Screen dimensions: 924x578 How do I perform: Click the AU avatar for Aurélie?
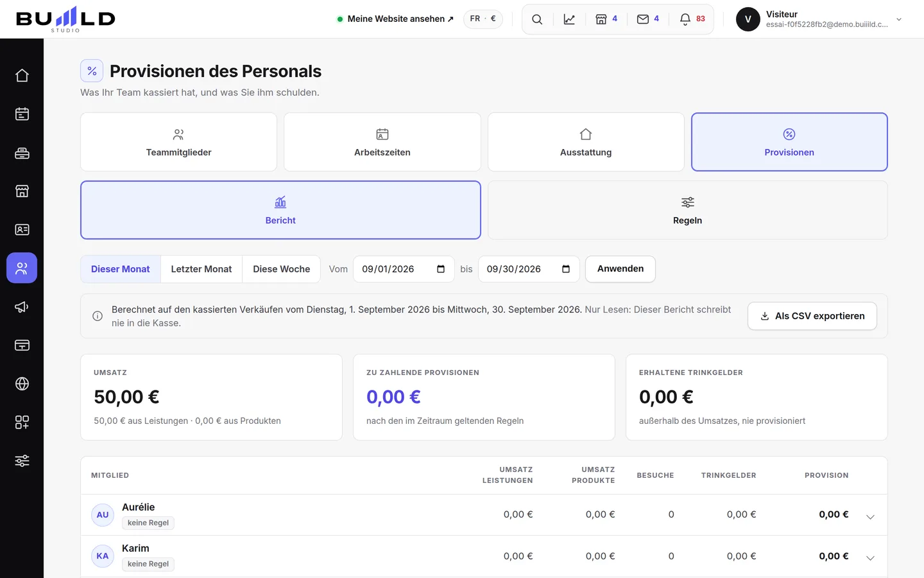[103, 514]
